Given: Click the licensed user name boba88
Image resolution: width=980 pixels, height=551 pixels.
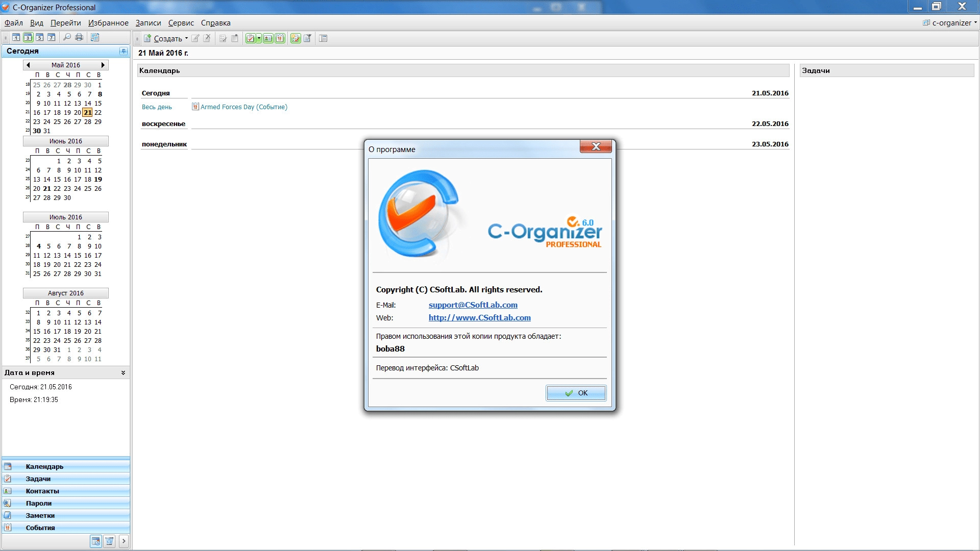Looking at the screenshot, I should click(x=390, y=349).
